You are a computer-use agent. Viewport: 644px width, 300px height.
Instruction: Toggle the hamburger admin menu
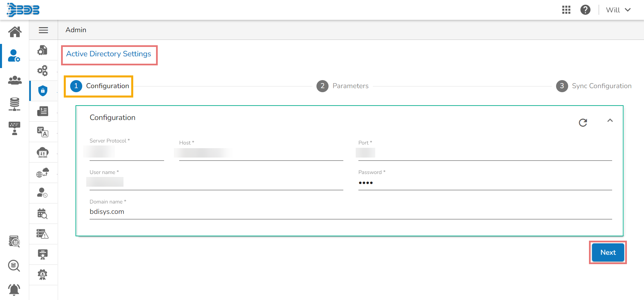click(43, 30)
